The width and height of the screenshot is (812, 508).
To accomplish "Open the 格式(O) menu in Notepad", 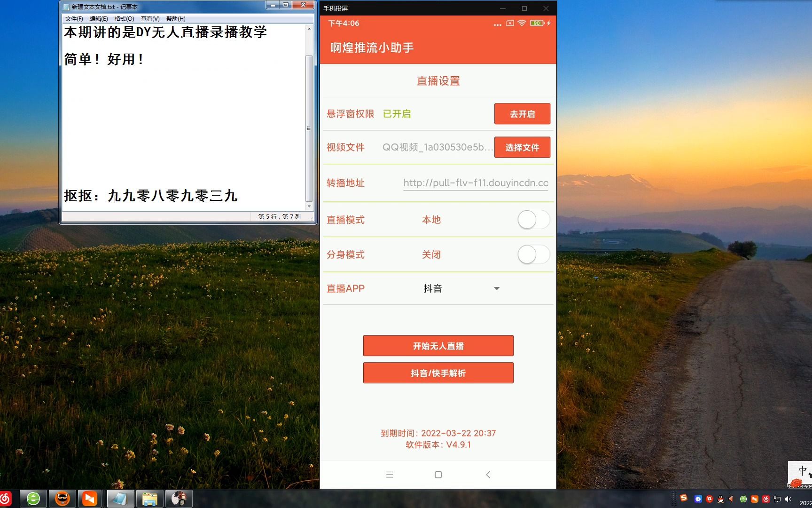I will pyautogui.click(x=124, y=19).
